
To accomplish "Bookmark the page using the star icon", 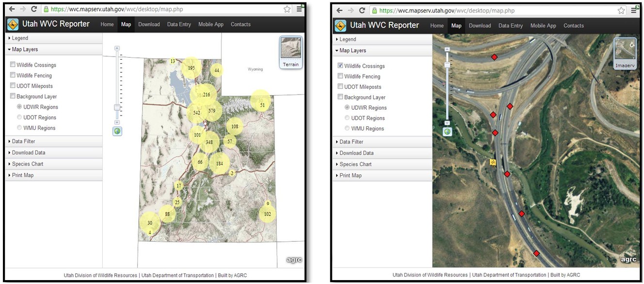I will point(287,9).
